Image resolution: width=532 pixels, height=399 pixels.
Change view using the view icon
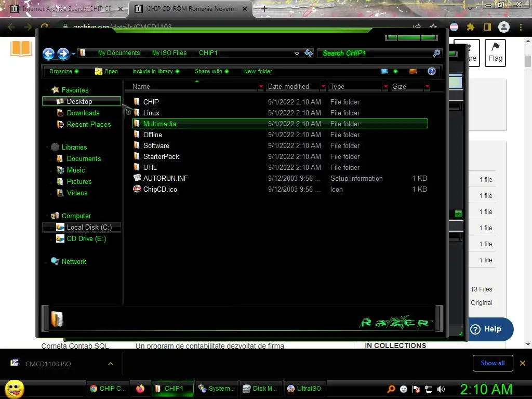(384, 71)
